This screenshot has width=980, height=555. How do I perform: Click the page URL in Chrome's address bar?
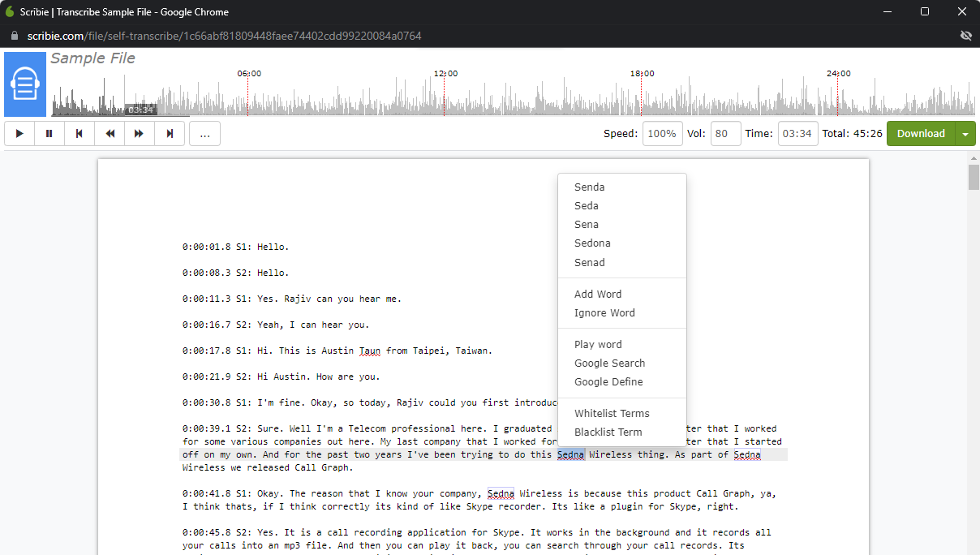point(224,36)
